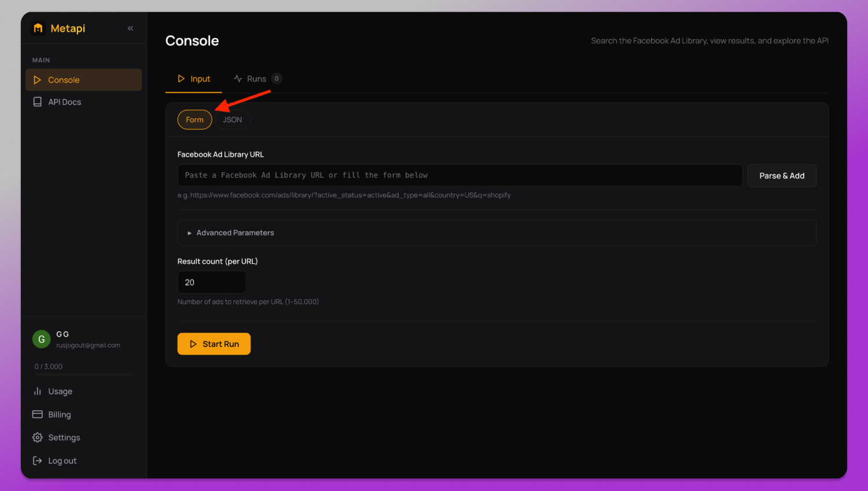Open the Input tab
868x491 pixels.
tap(194, 79)
